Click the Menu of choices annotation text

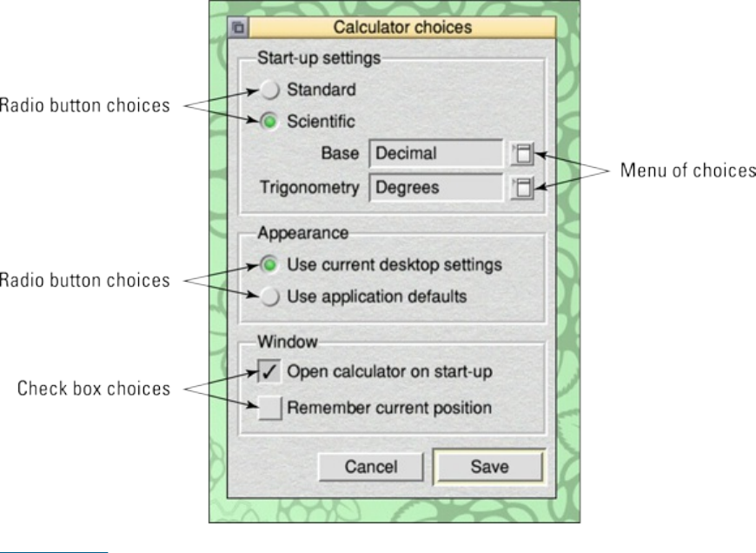(687, 170)
